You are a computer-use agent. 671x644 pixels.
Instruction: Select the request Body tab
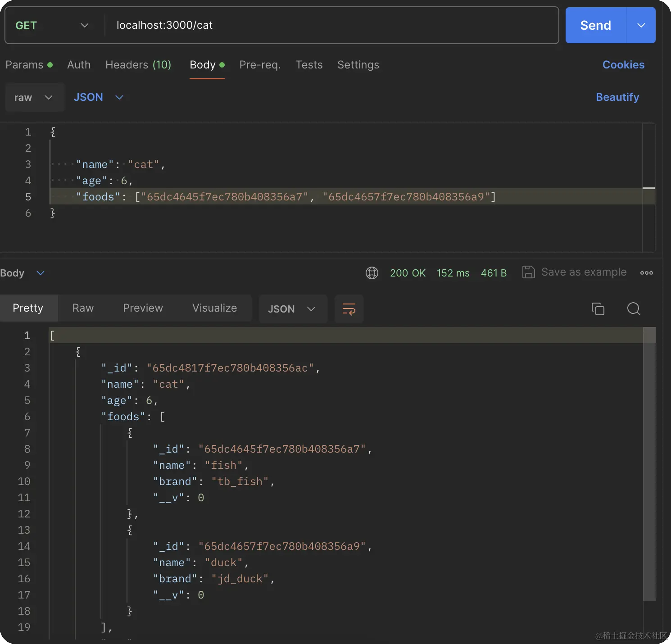pyautogui.click(x=207, y=65)
